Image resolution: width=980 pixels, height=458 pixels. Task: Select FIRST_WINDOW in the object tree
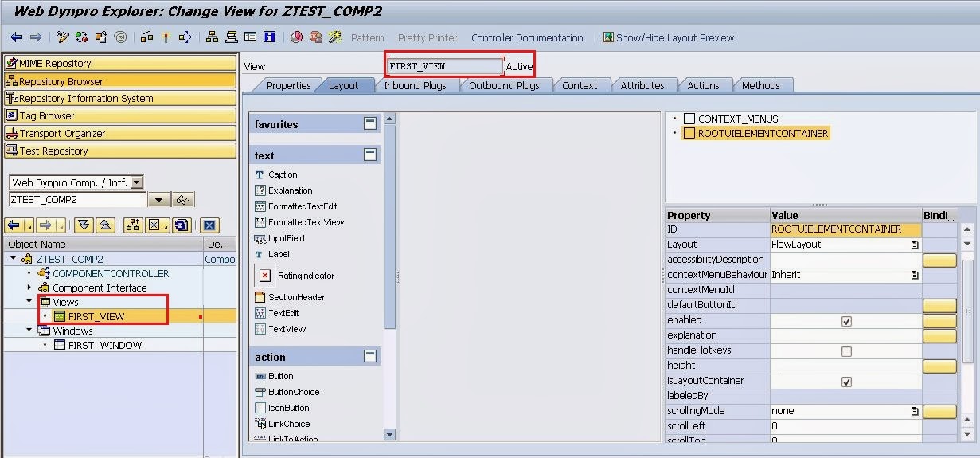pos(105,345)
